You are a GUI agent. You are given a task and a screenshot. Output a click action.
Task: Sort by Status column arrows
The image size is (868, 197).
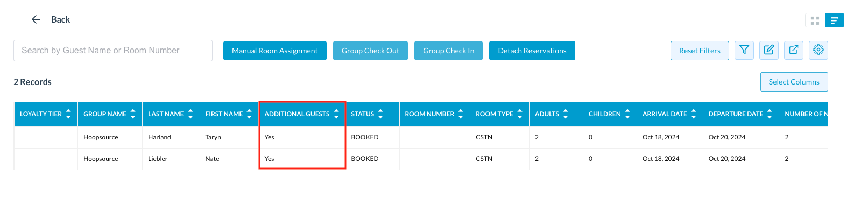point(380,114)
